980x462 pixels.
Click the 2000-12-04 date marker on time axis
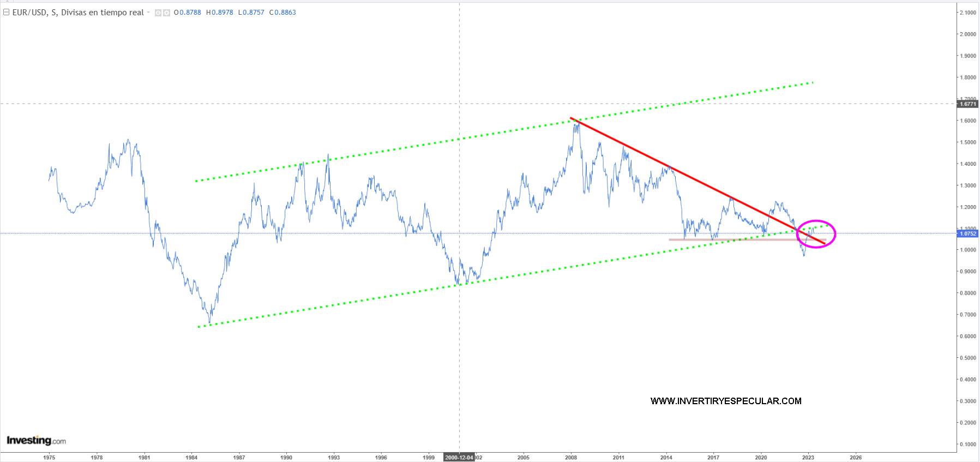tap(459, 457)
